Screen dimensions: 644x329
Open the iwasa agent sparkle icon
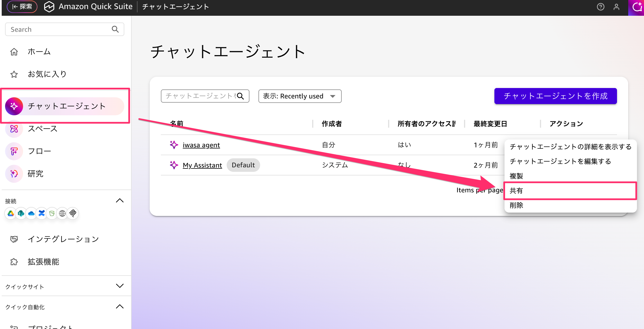point(174,145)
